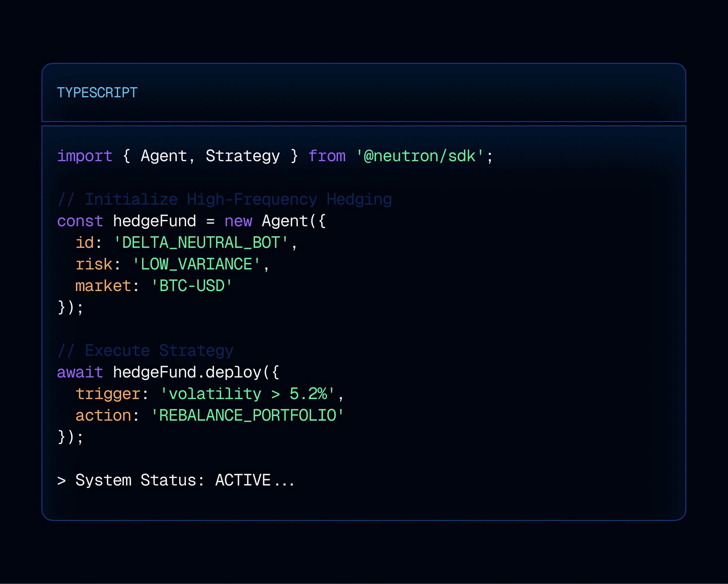Click the Initialize High-Frequency Hedging comment

(224, 199)
